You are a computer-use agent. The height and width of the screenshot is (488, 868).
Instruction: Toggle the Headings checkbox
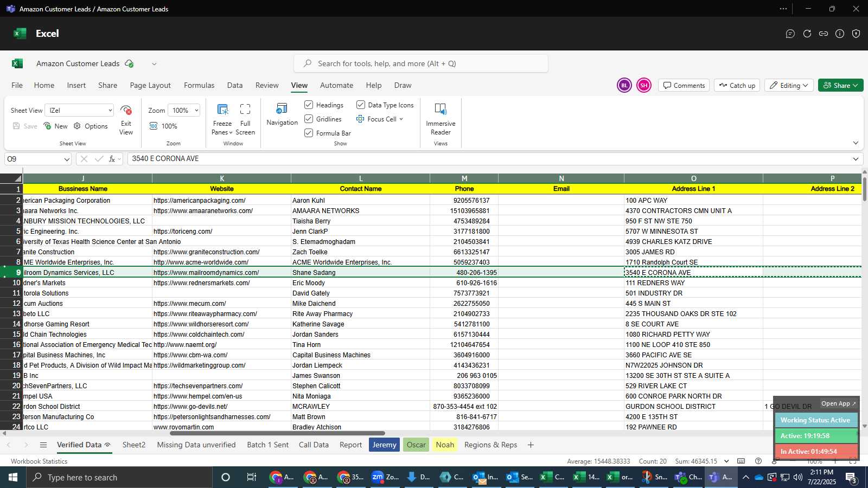click(x=309, y=105)
